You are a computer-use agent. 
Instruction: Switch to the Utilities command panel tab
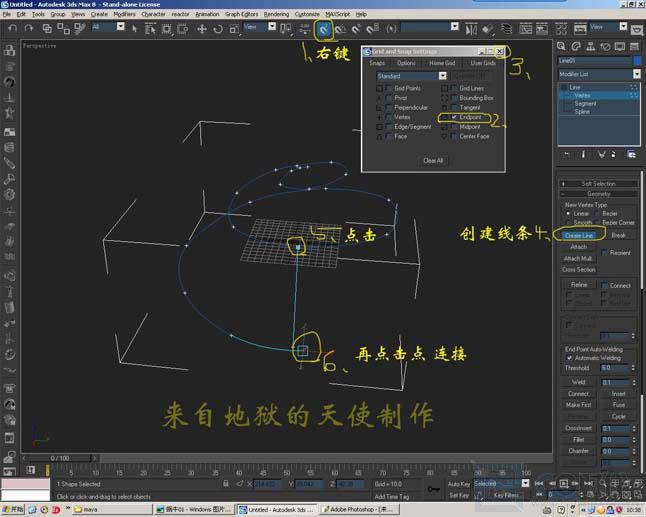[x=634, y=46]
